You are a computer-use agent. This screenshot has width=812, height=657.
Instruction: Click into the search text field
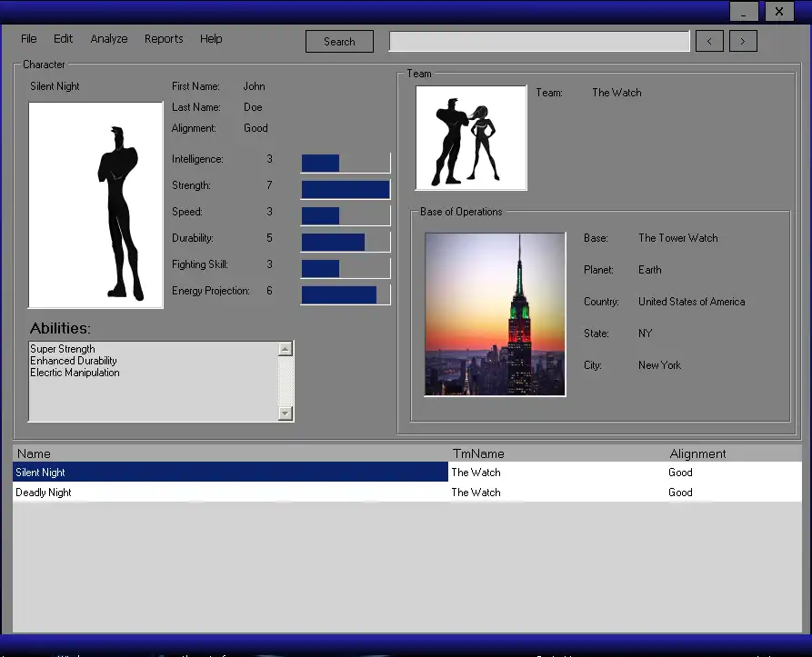click(539, 42)
